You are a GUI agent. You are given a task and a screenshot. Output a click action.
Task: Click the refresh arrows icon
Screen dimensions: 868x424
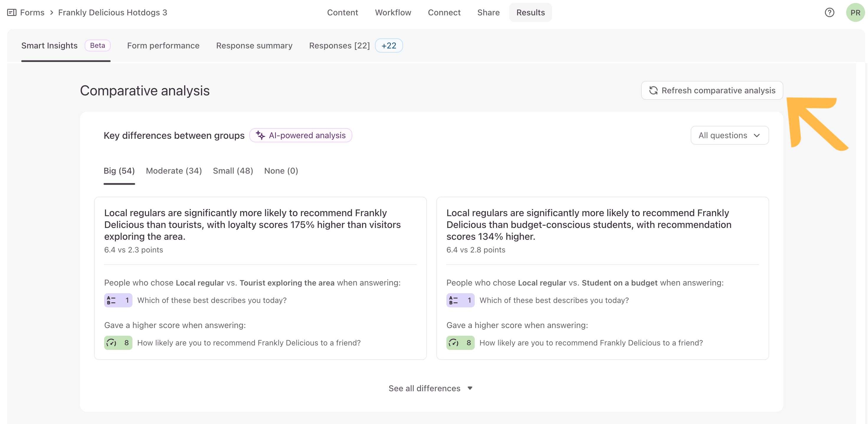click(x=653, y=90)
